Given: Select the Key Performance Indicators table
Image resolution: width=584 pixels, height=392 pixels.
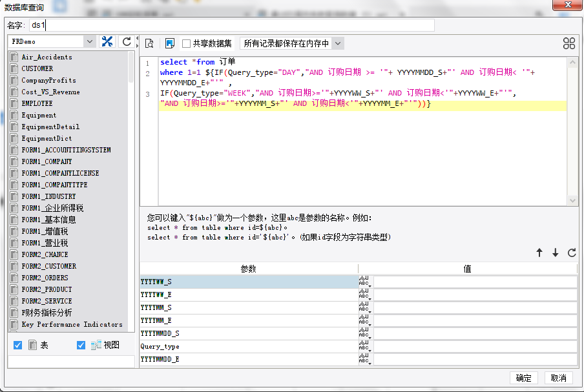Looking at the screenshot, I should tap(72, 324).
